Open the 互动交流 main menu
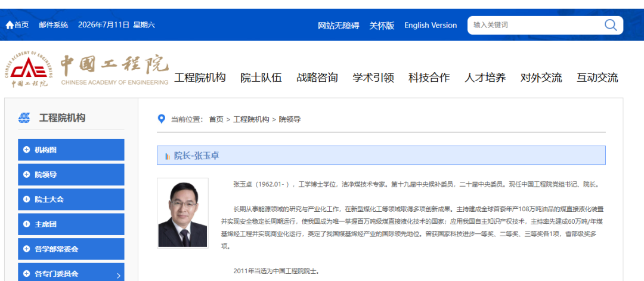 [x=597, y=77]
